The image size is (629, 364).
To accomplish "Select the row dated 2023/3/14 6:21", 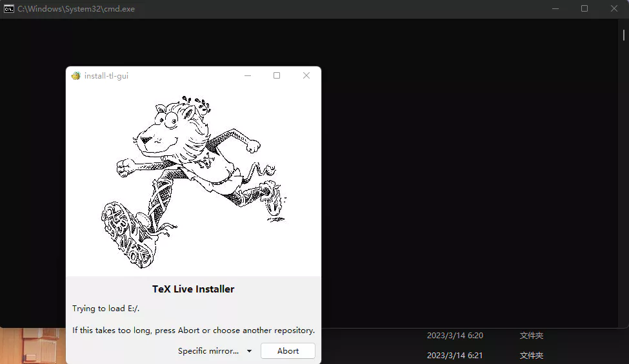I will (475, 355).
